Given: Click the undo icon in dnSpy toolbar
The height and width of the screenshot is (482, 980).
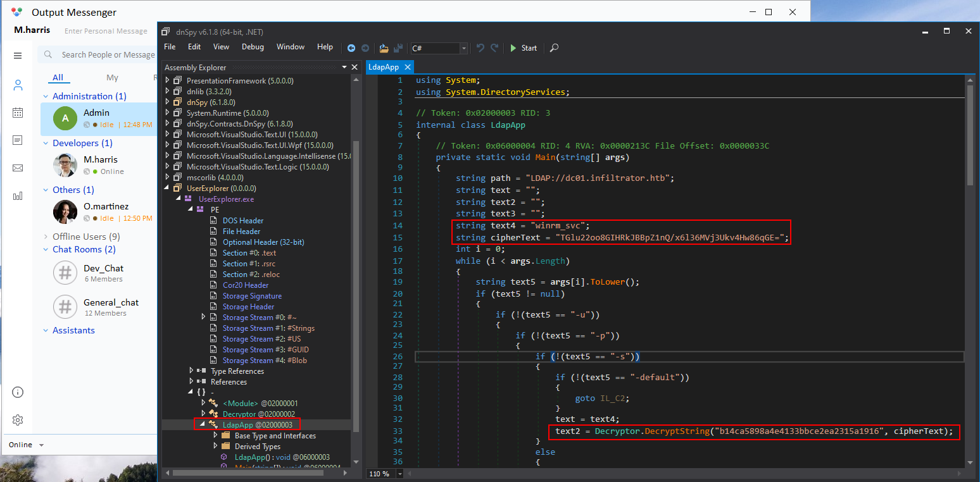Looking at the screenshot, I should [481, 48].
